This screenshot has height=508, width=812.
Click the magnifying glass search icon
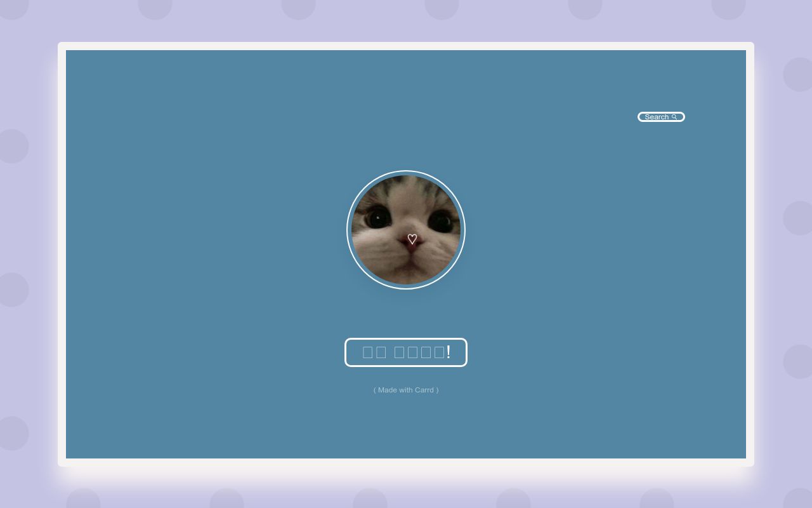pos(674,117)
